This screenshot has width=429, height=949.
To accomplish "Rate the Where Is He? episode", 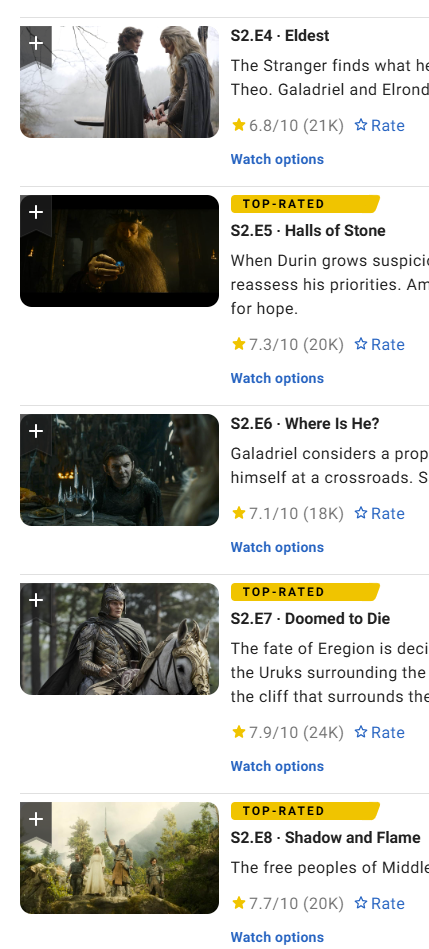I will pyautogui.click(x=379, y=513).
